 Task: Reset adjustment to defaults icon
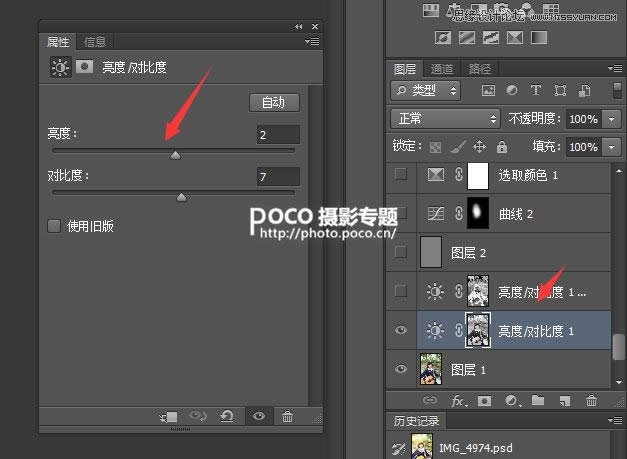[x=227, y=417]
